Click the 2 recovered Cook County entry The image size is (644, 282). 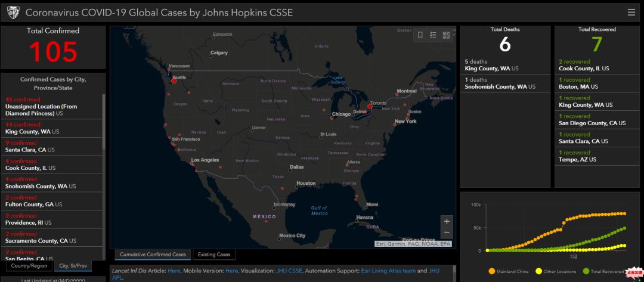597,65
